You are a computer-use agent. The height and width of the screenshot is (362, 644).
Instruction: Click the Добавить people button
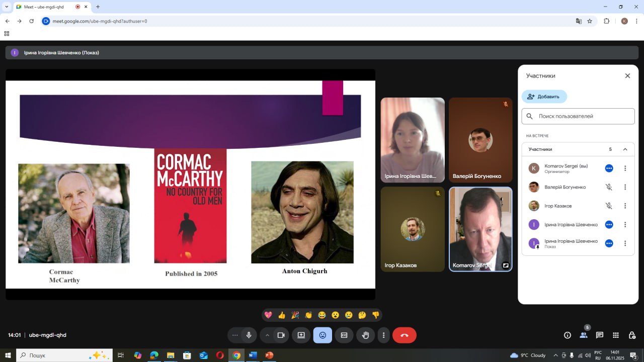click(x=544, y=97)
